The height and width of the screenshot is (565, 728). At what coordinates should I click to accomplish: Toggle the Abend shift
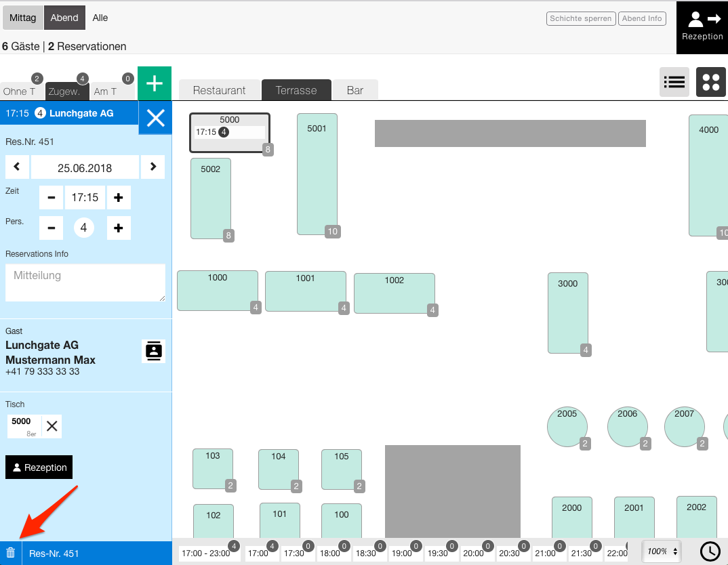tap(64, 18)
